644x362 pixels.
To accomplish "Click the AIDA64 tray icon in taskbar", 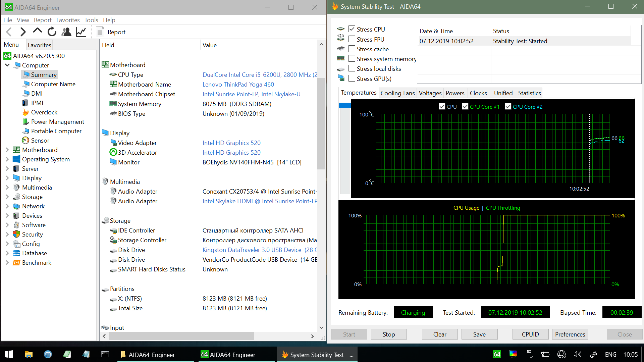I will tap(497, 354).
